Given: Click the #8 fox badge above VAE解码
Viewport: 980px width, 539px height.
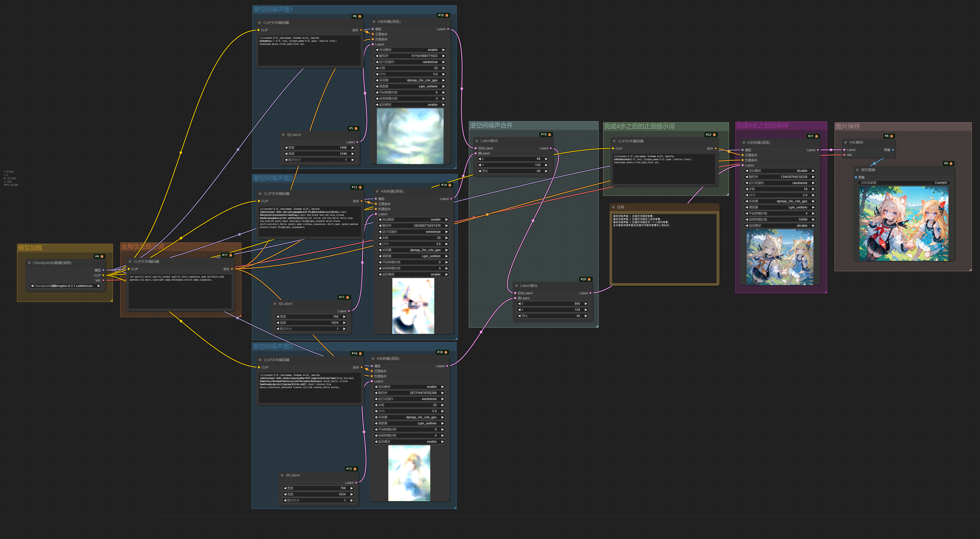Looking at the screenshot, I should 891,136.
